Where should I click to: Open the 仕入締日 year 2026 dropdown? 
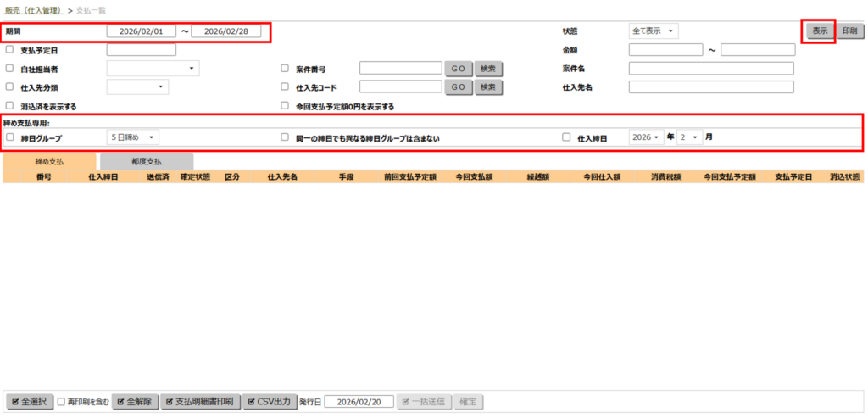tap(646, 137)
